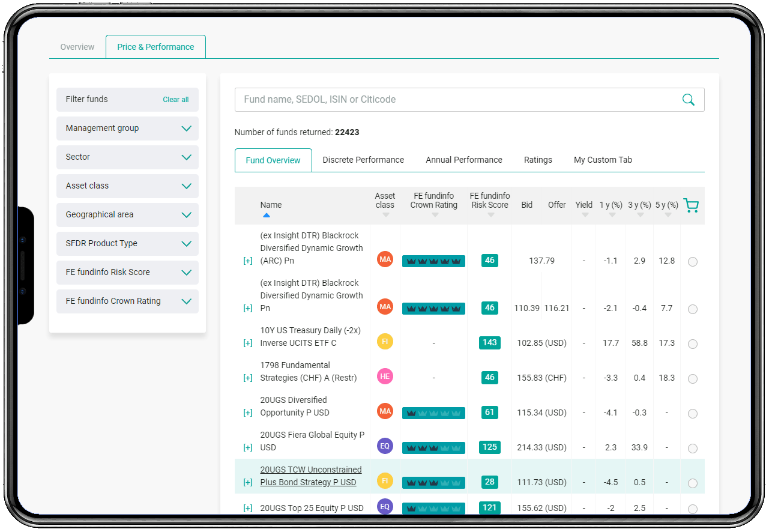The height and width of the screenshot is (532, 769).
Task: Click EQ badge for 20UGS Top 25 Equity
Action: tap(385, 507)
